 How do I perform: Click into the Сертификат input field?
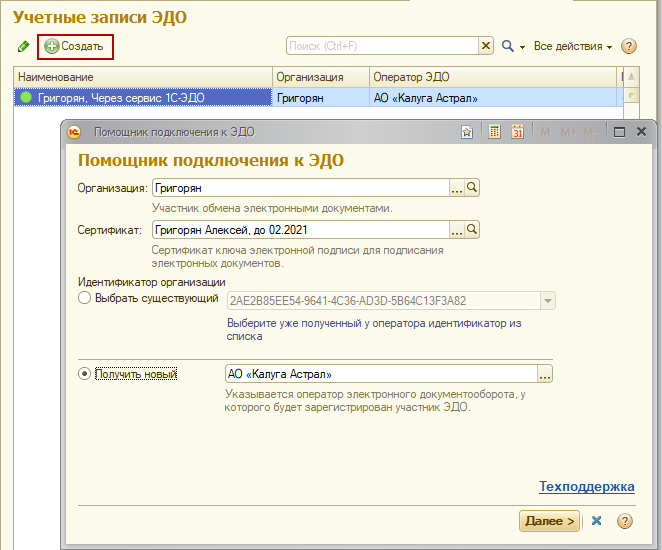point(301,230)
